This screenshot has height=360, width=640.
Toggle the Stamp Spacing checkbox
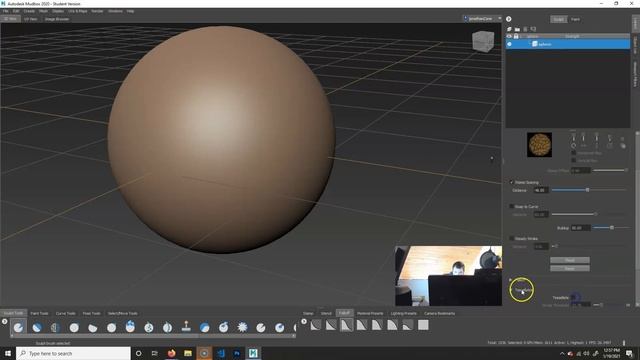511,182
